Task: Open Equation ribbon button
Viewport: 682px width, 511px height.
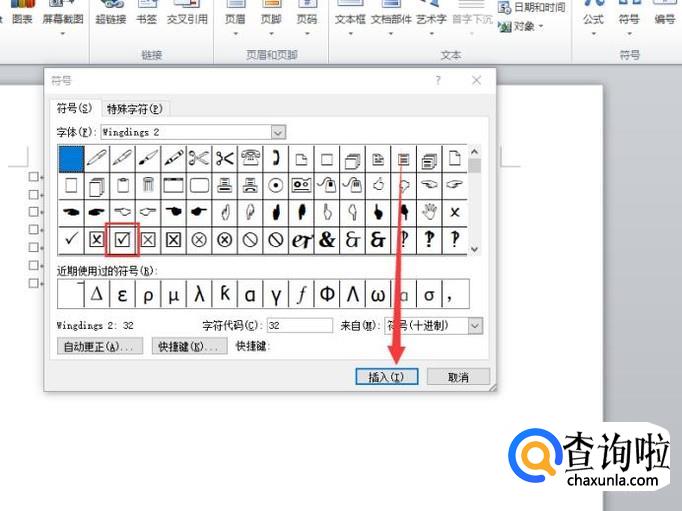Action: (593, 17)
